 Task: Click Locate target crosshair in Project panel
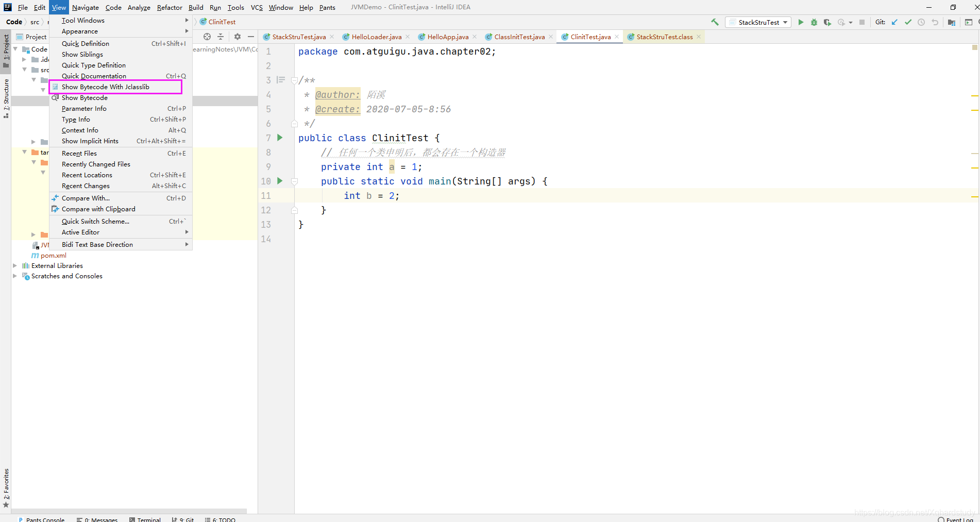coord(207,37)
